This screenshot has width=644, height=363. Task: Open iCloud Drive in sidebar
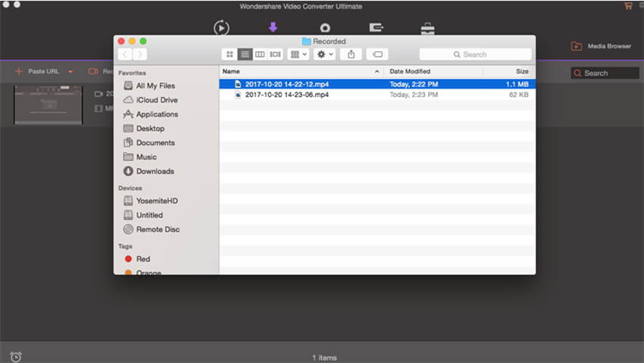[150, 100]
